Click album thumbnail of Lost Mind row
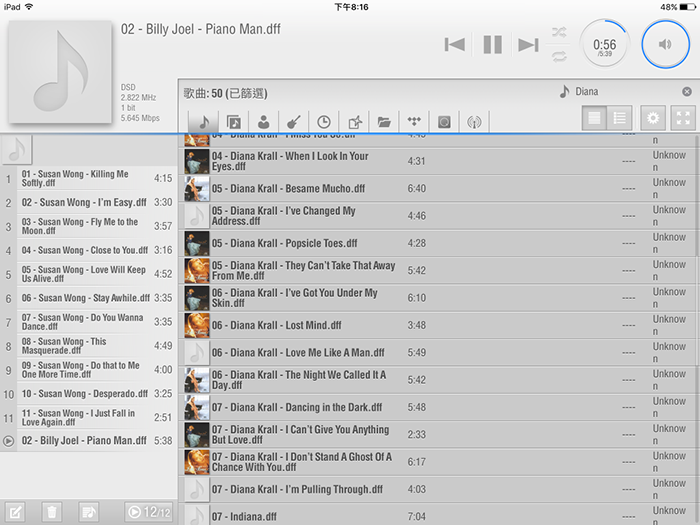This screenshot has height=525, width=700. tap(197, 325)
